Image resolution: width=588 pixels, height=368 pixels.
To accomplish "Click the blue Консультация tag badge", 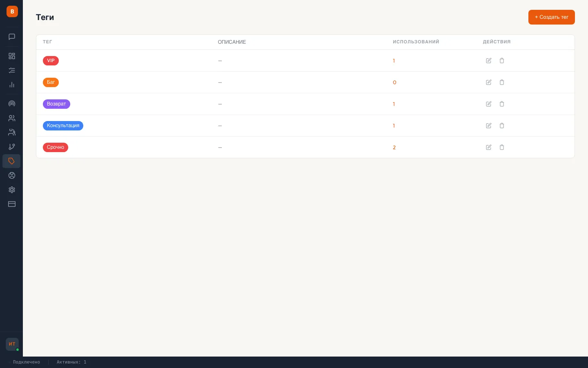I will click(63, 126).
